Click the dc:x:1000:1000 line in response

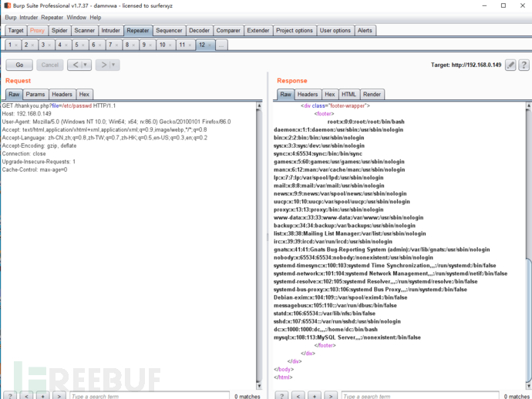pos(325,330)
